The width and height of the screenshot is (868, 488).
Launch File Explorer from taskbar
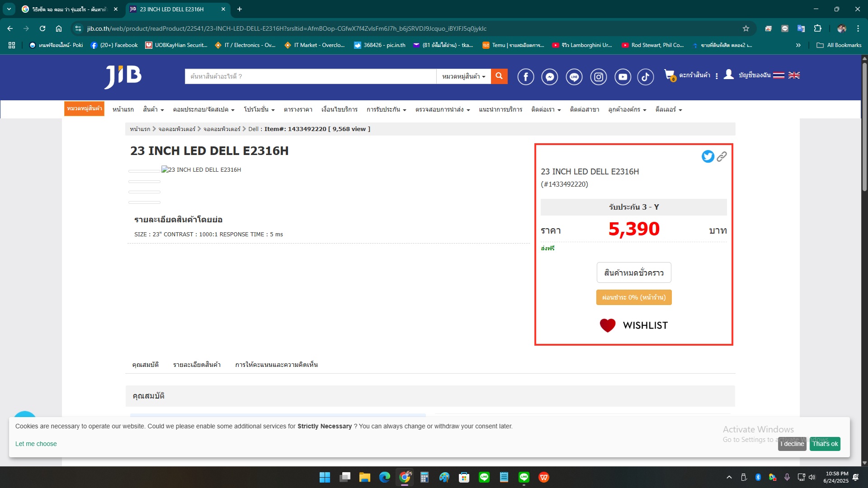[x=364, y=477]
